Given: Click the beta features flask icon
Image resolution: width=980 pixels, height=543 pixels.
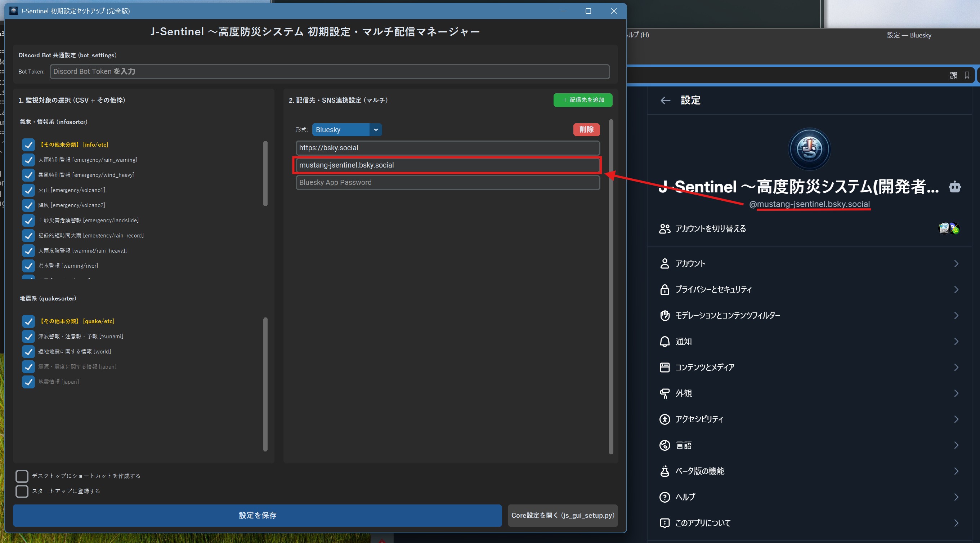Looking at the screenshot, I should [664, 471].
